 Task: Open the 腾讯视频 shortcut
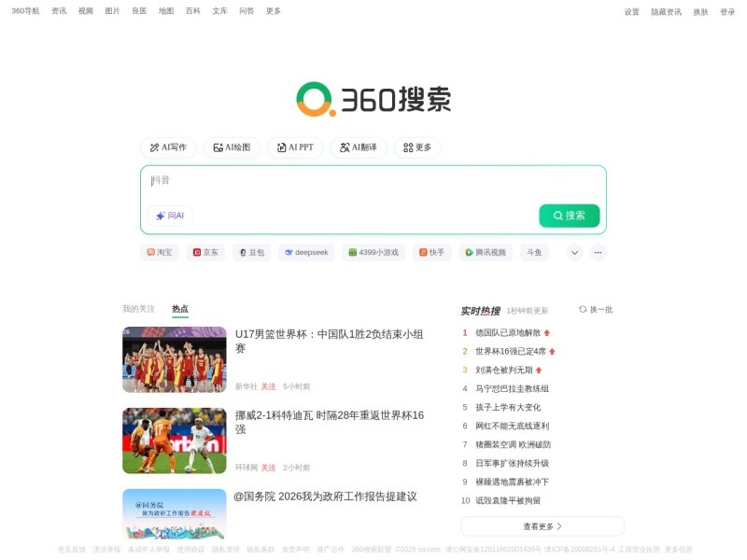[x=486, y=252]
